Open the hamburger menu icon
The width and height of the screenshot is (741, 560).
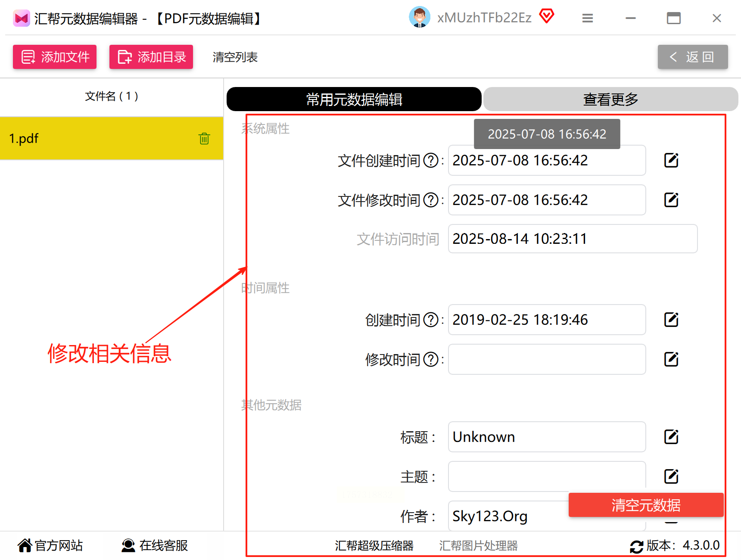click(587, 18)
